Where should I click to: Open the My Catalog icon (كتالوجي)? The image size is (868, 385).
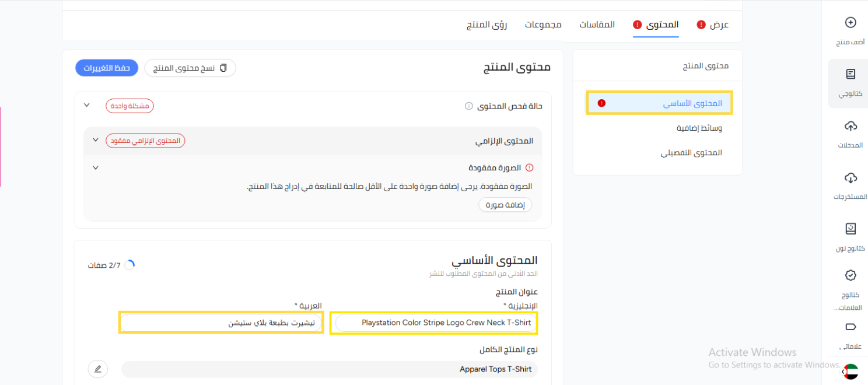coord(850,74)
